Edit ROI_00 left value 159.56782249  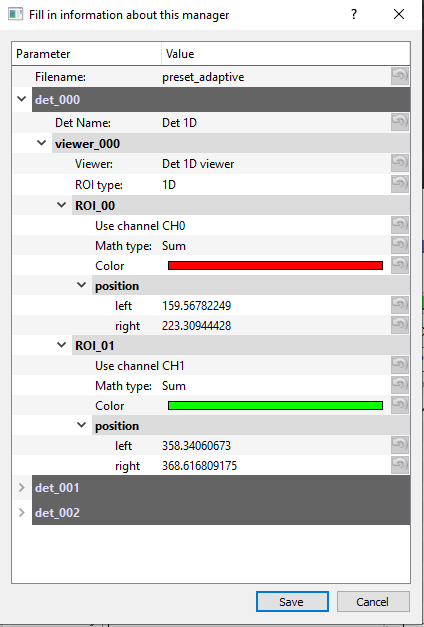click(x=196, y=306)
